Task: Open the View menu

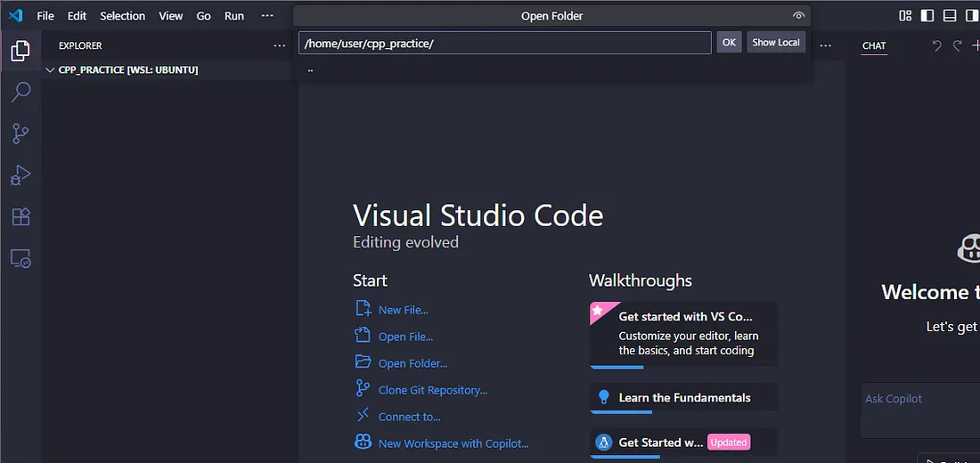Action: point(171,16)
